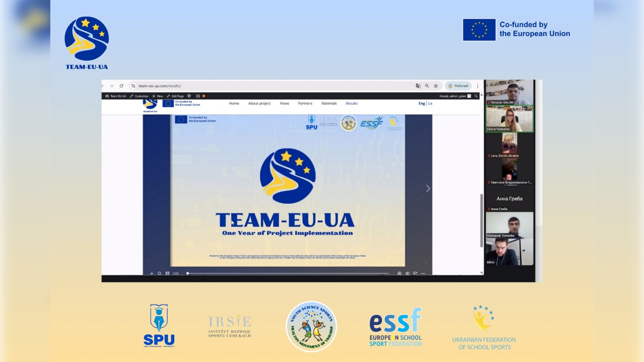
Task: Click the translate page icon
Action: click(x=418, y=86)
